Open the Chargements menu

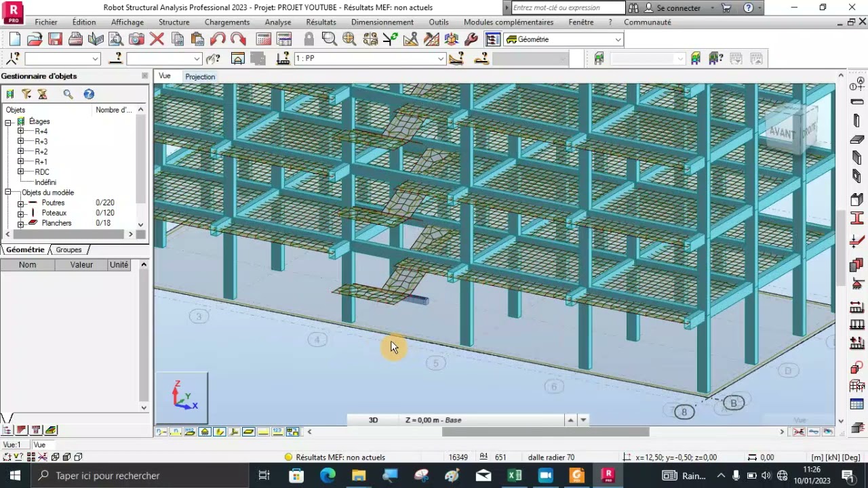pos(227,22)
